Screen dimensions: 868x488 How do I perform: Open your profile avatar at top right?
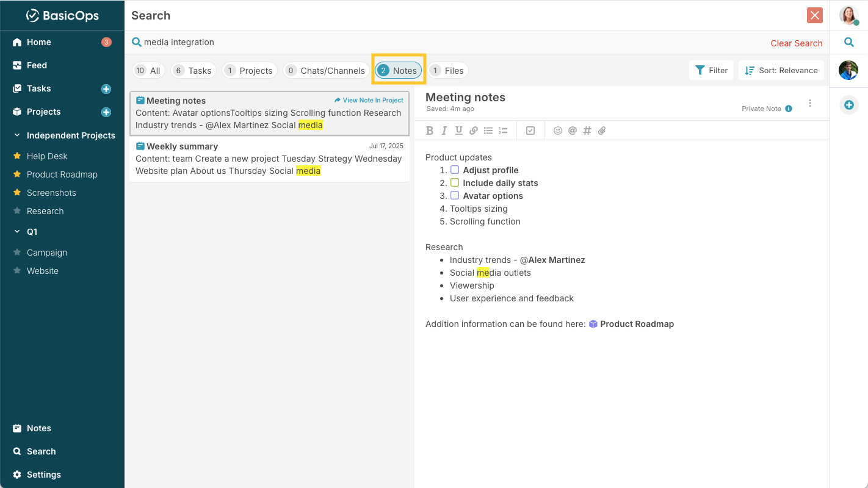(848, 15)
